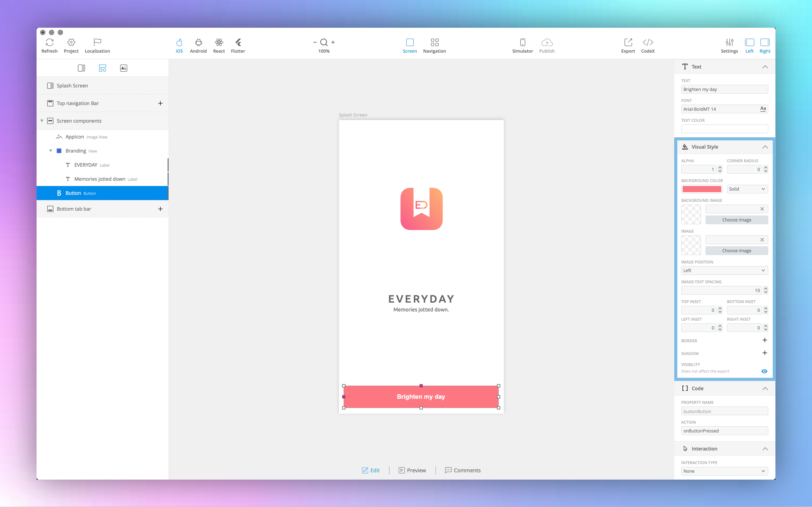Switch to Navigation view mode
Image resolution: width=812 pixels, height=507 pixels.
tap(434, 45)
